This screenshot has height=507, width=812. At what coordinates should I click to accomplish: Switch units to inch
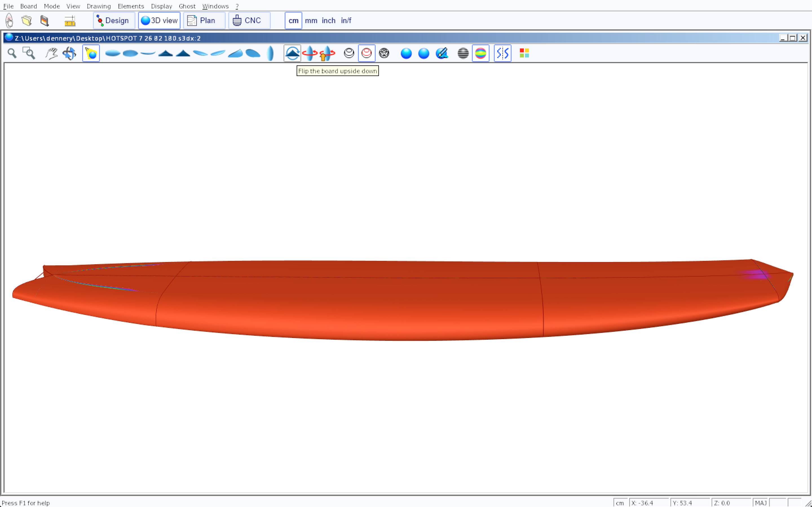pos(328,21)
